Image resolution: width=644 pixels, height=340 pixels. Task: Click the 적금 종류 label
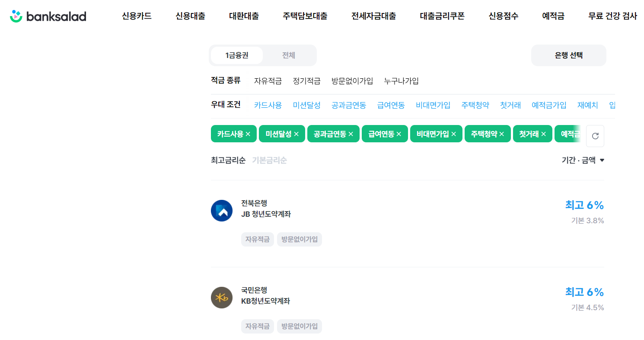(x=226, y=80)
